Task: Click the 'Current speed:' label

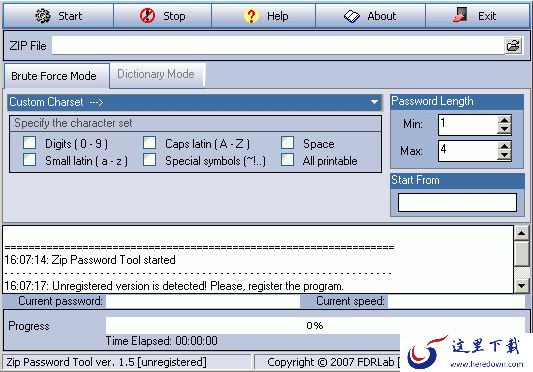Action: (x=350, y=301)
